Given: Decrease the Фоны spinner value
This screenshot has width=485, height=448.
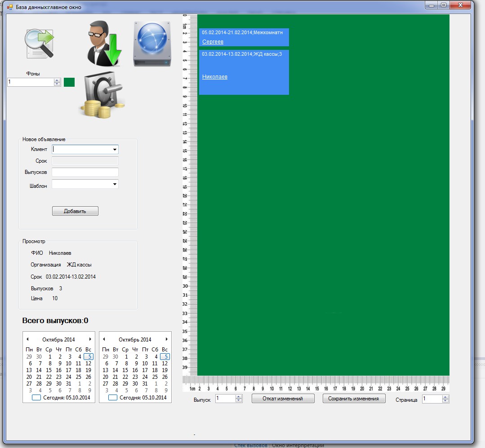Looking at the screenshot, I should (x=57, y=84).
